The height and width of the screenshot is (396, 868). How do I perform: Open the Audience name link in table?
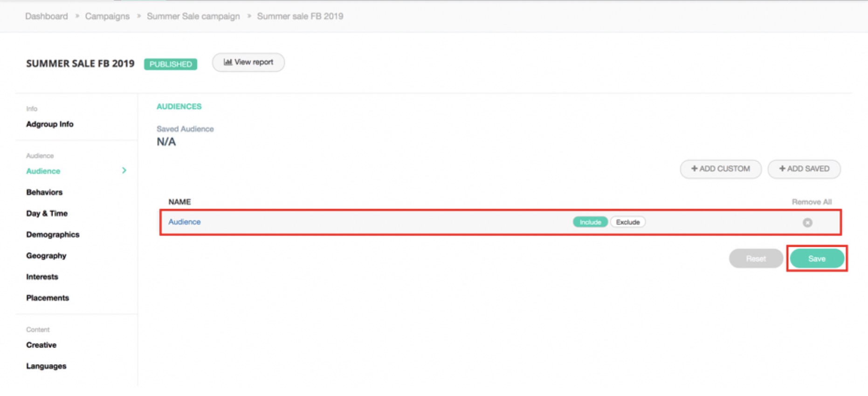click(185, 222)
